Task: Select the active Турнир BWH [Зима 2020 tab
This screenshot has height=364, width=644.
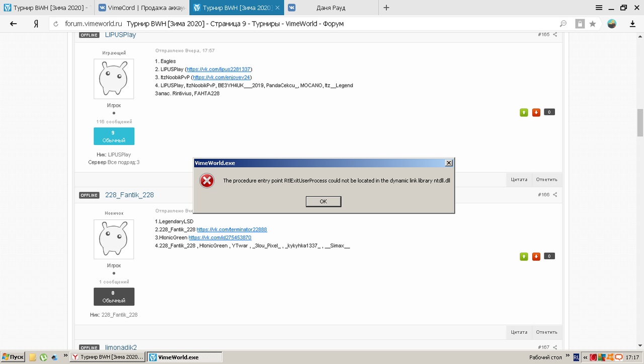Action: click(x=236, y=8)
